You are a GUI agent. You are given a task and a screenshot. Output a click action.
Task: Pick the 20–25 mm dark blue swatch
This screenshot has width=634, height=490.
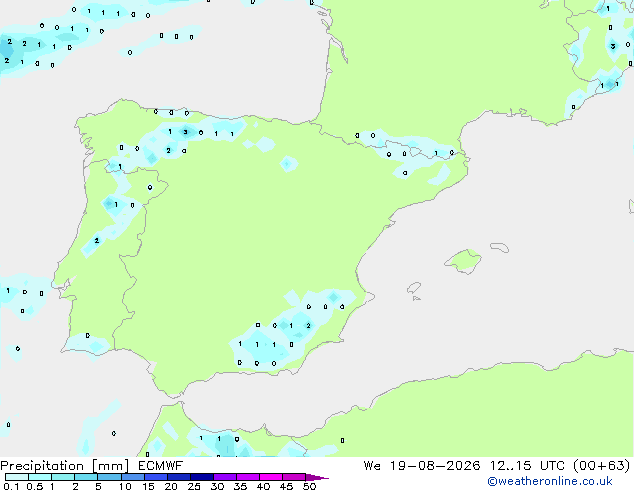coord(178,477)
